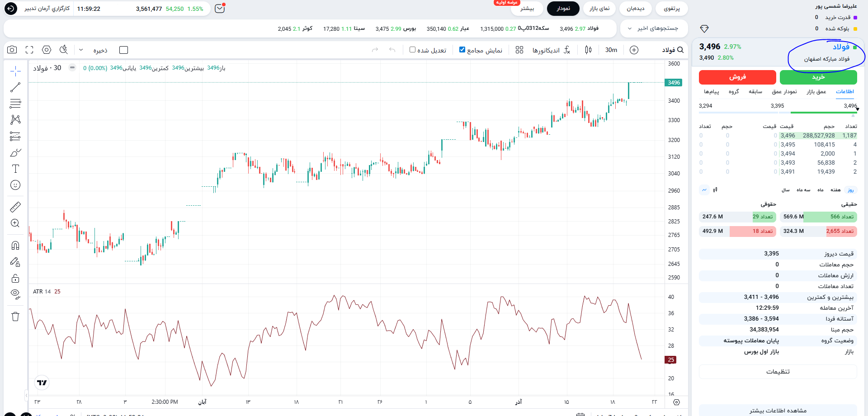
Task: Click the فولاد symbol search field
Action: click(x=672, y=50)
